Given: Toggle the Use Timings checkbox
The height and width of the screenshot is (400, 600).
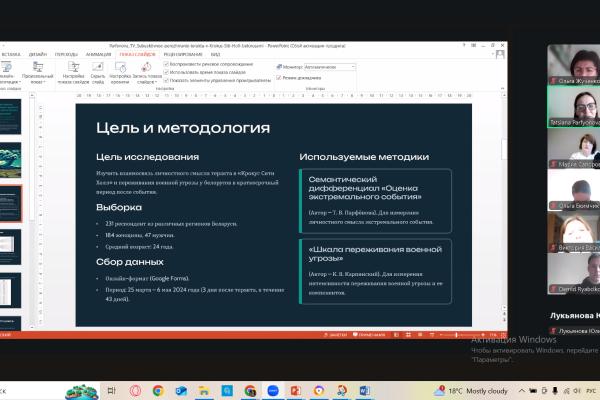Looking at the screenshot, I should coord(164,73).
